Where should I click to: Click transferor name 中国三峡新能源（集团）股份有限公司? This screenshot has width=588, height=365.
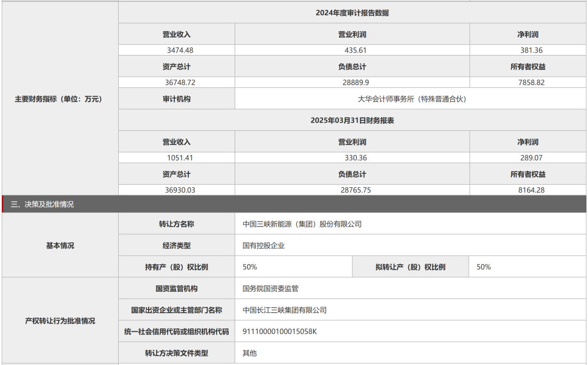tap(302, 224)
